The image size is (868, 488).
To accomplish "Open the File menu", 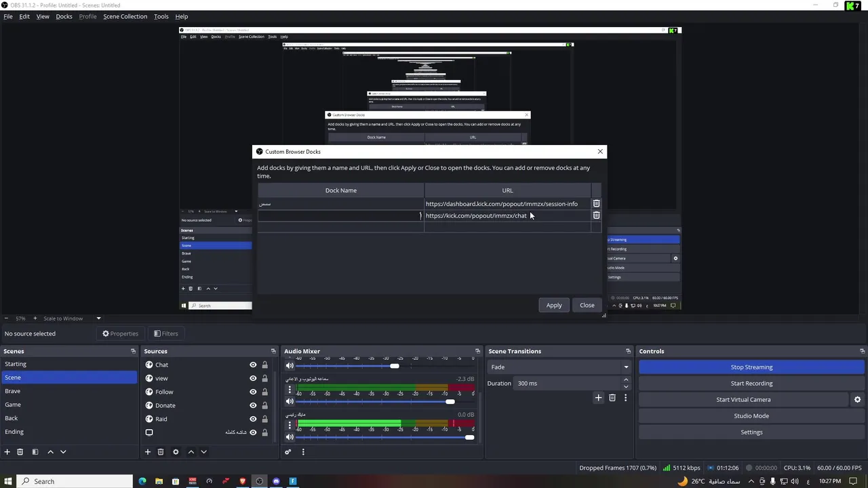I will [8, 16].
